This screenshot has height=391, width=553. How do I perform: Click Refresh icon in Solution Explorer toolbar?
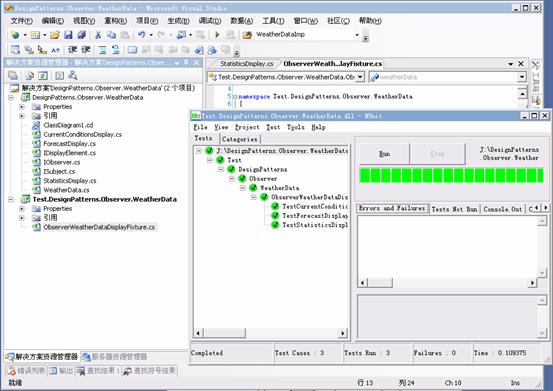pos(43,75)
